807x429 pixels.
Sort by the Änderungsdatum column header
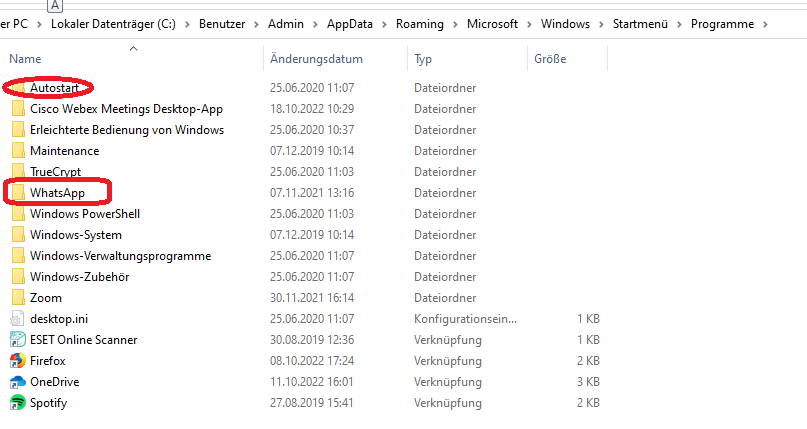click(316, 59)
